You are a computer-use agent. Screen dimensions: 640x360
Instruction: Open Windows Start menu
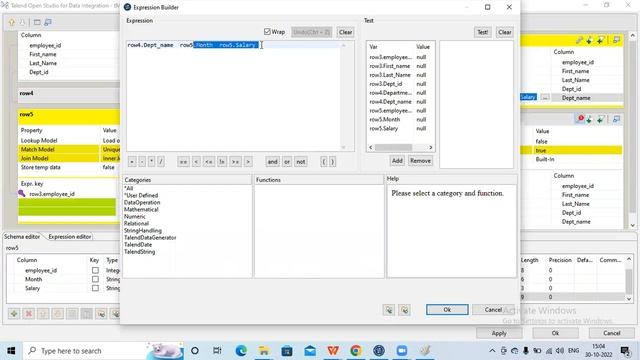(x=11, y=351)
